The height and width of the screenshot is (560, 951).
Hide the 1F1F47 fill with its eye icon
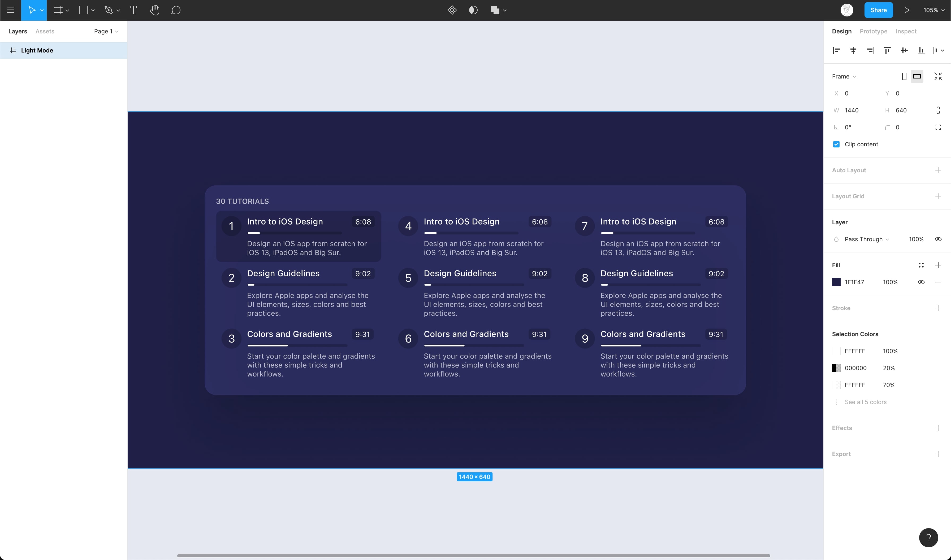[x=921, y=282]
